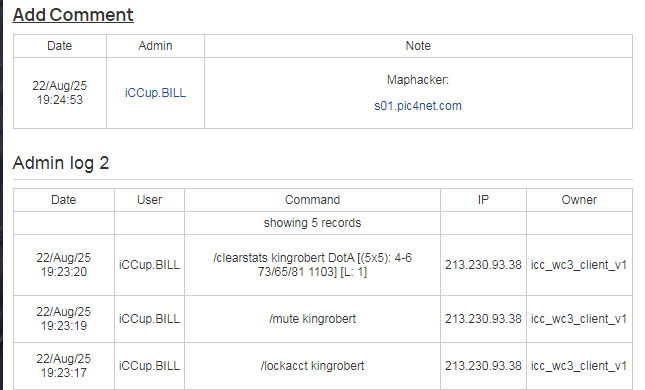
Task: Click icc_wc3_client_v1 owner in /lockacct row
Action: tap(579, 366)
